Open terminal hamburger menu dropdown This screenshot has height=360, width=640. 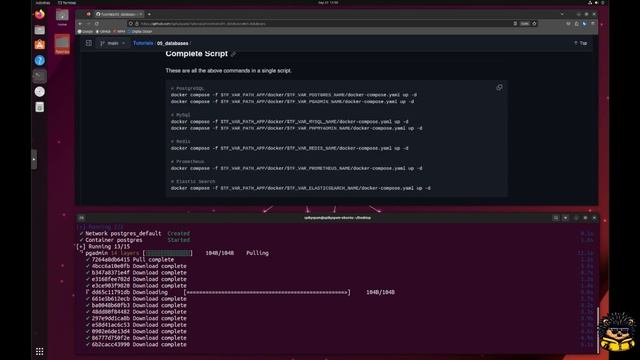click(565, 218)
